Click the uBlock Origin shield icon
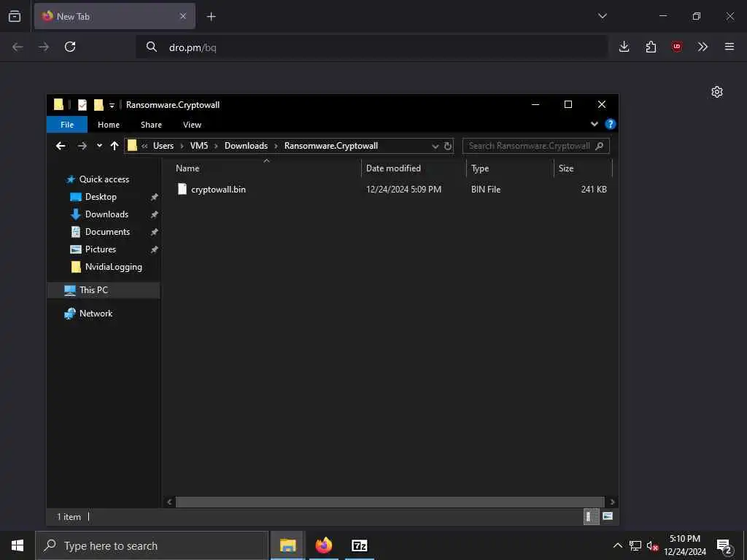The height and width of the screenshot is (560, 747). click(676, 47)
